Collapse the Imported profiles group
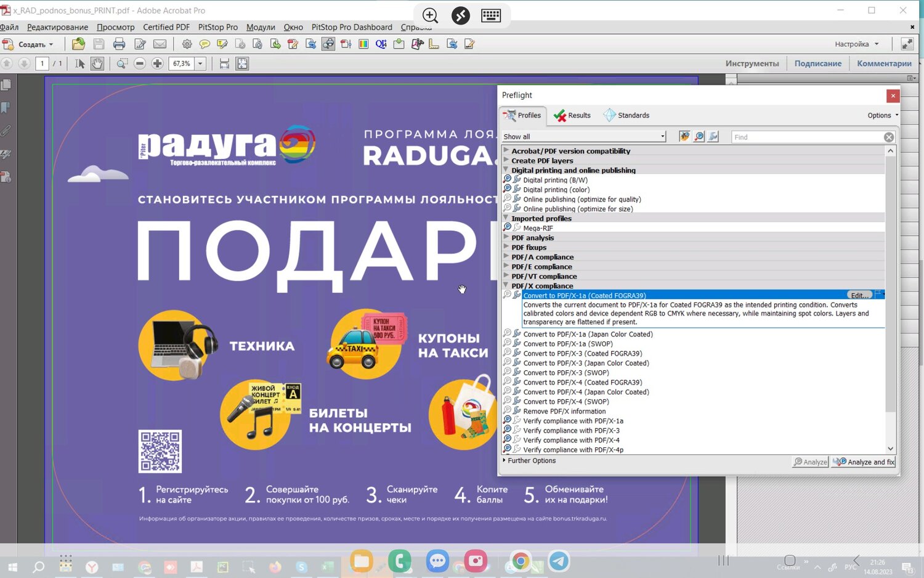924x578 pixels. (506, 218)
